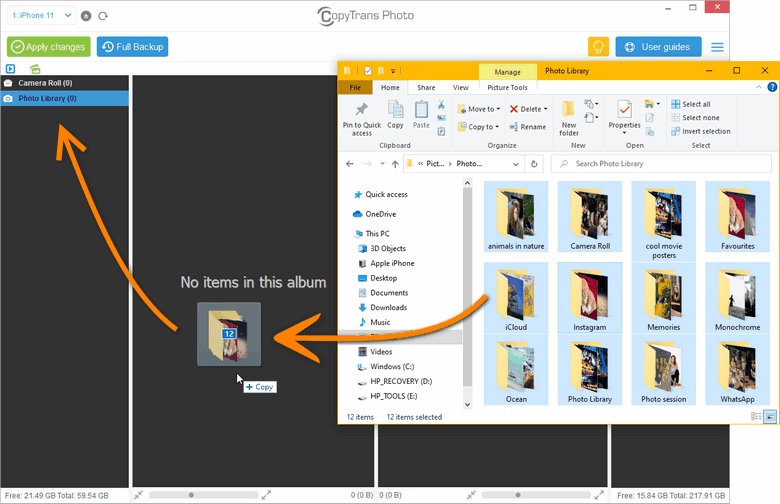Collapse the Explorer ribbon chevron
This screenshot has width=780, height=504.
tap(759, 87)
